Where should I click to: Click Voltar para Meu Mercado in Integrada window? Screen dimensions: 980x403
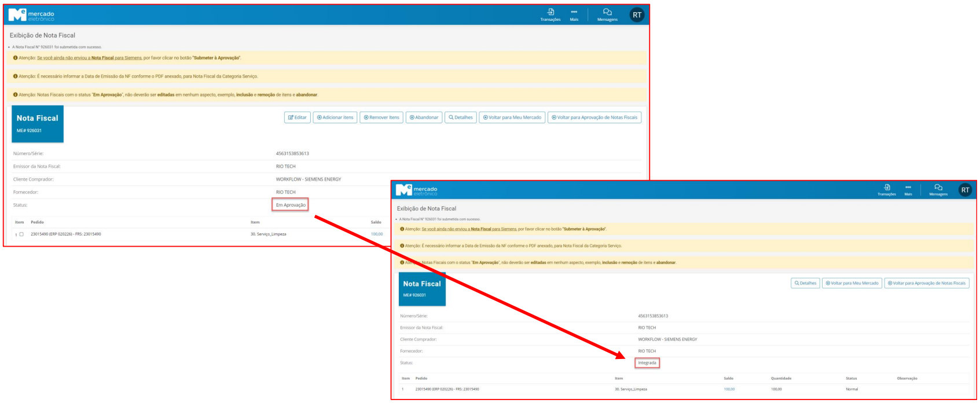[x=852, y=283]
